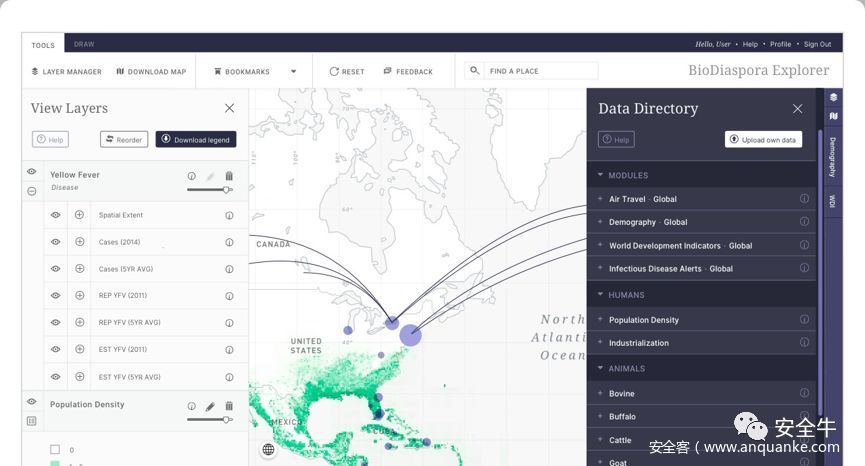This screenshot has width=865, height=466.
Task: Show info for REP YFV (5YR AVG)
Action: coord(229,323)
